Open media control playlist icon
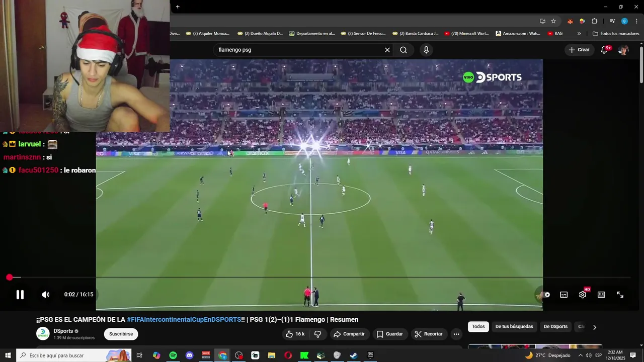 612,21
